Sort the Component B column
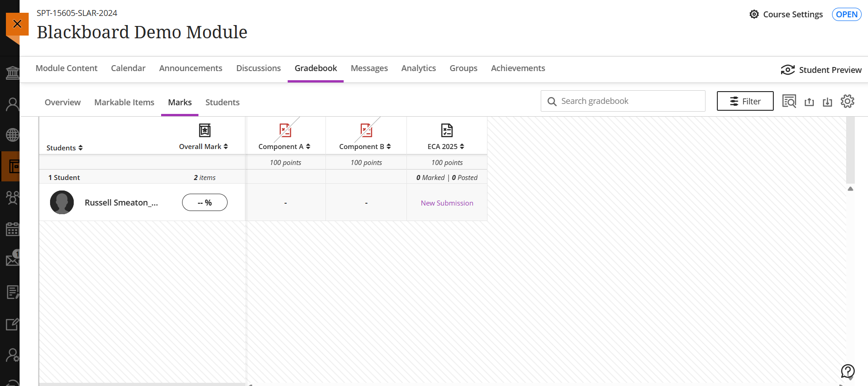This screenshot has width=868, height=386. pyautogui.click(x=389, y=146)
